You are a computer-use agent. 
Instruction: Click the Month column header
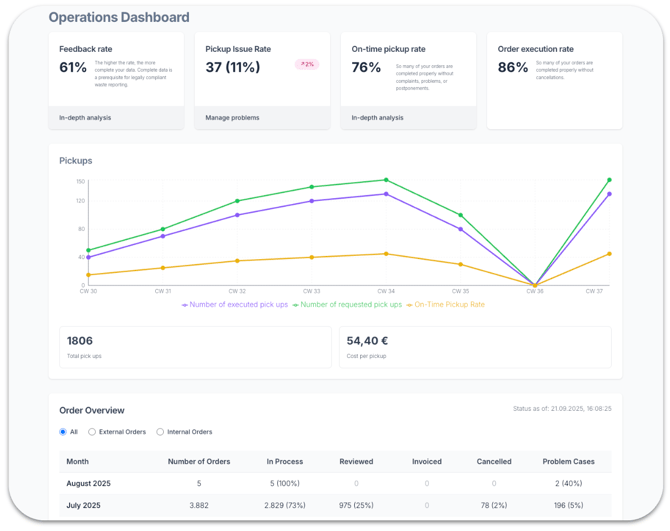click(77, 462)
